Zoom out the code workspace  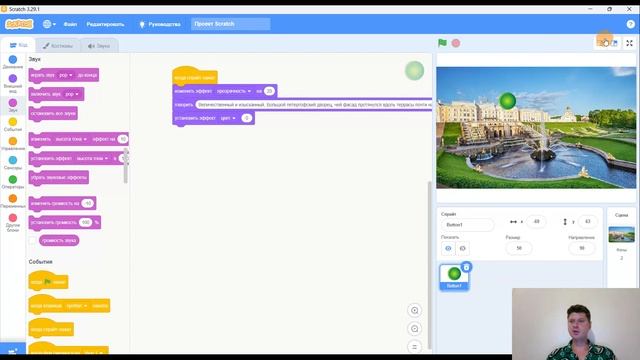[414, 329]
